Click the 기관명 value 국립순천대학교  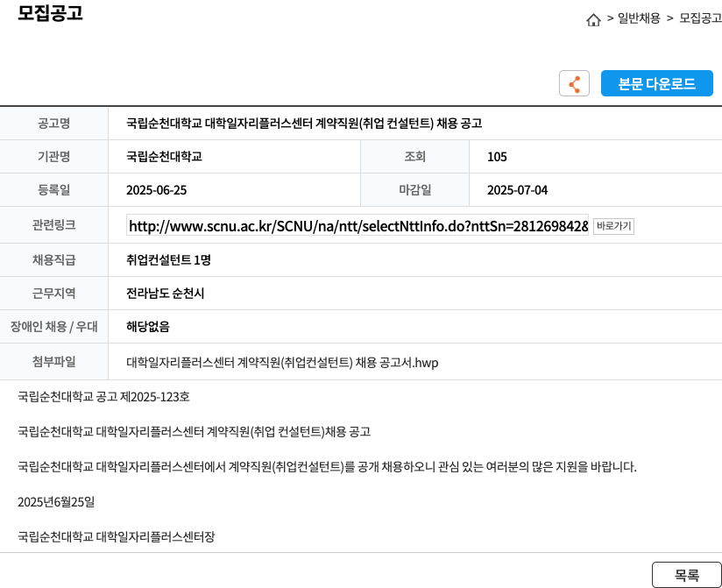165,157
